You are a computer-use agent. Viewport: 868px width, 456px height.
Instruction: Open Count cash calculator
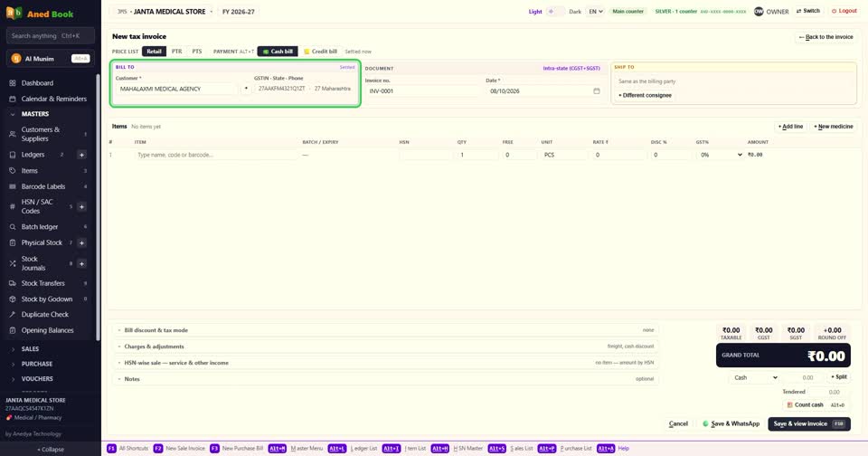[816, 405]
